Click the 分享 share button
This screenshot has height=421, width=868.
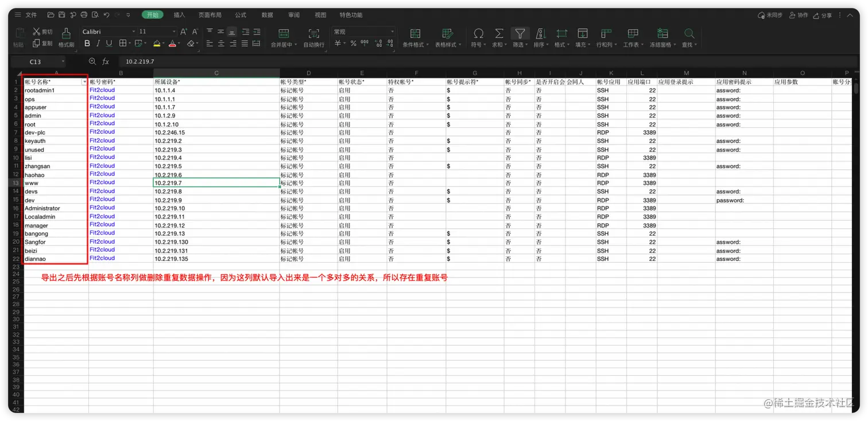tap(823, 15)
